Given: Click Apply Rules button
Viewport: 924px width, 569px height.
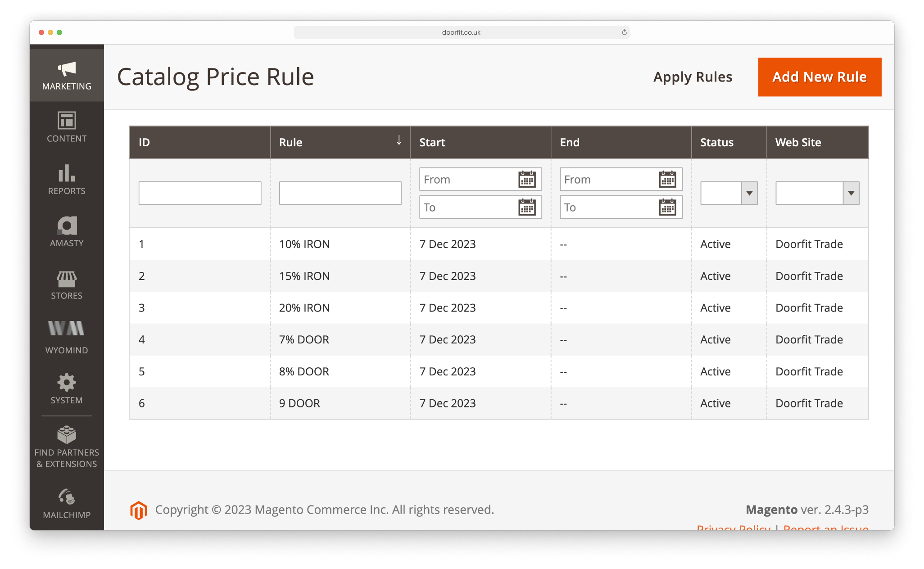Looking at the screenshot, I should point(693,77).
